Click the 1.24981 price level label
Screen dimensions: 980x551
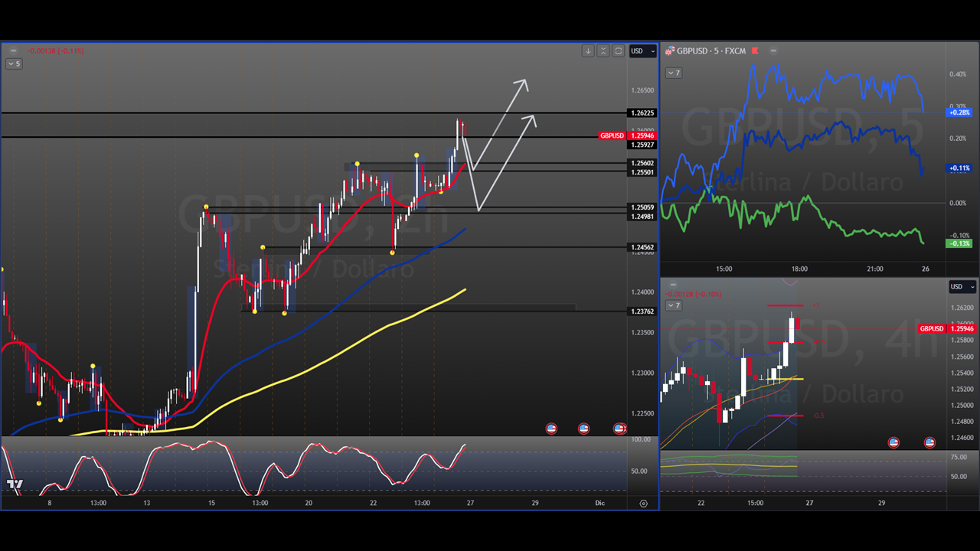(642, 217)
